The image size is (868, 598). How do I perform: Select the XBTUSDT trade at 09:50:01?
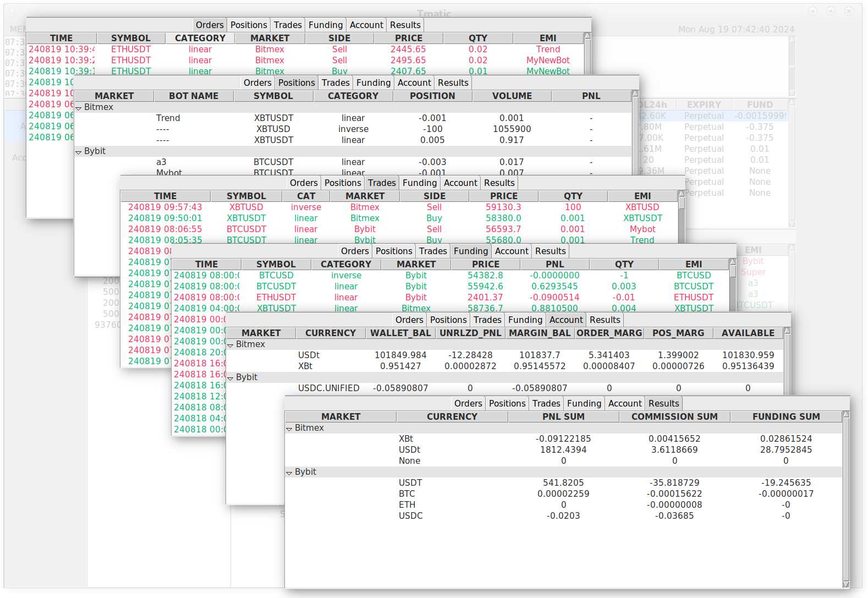click(399, 218)
